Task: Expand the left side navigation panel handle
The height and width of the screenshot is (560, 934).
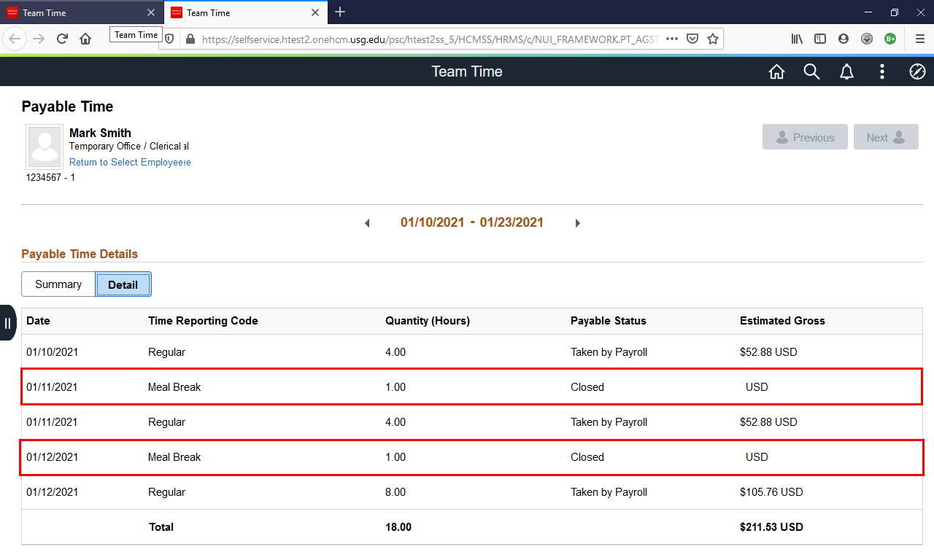Action: coord(7,323)
